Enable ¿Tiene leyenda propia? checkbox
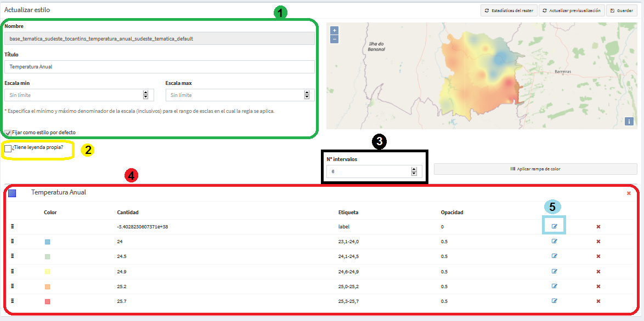 (8, 148)
